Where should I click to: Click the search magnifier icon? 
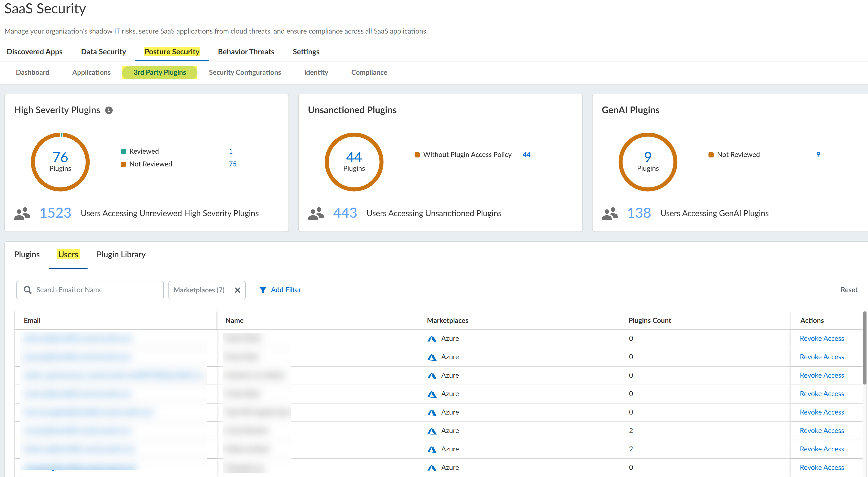(28, 290)
